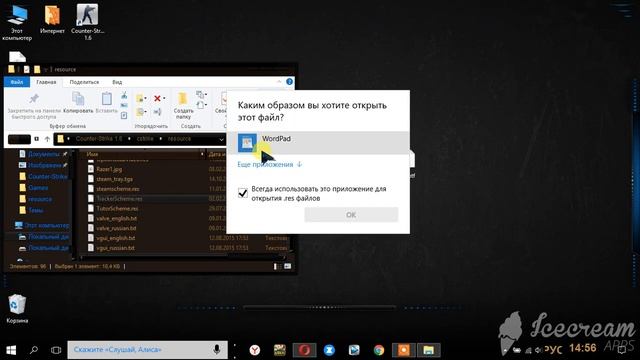Open the Файл tab in Explorer
Image resolution: width=640 pixels, height=360 pixels.
[x=17, y=82]
